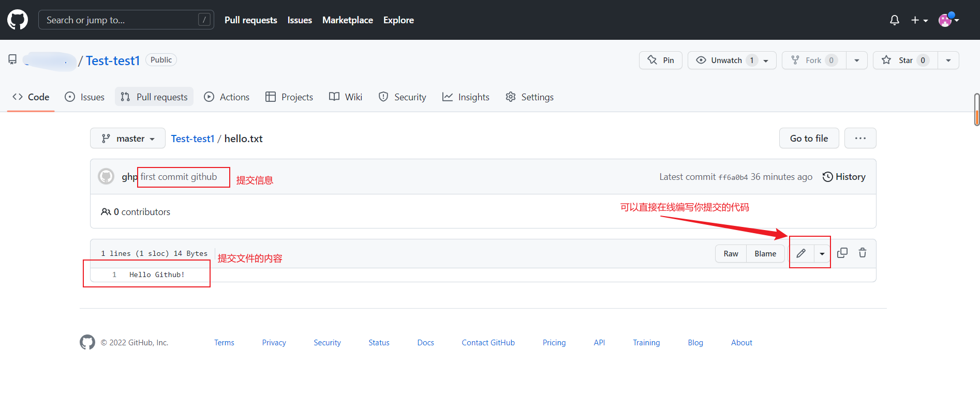The width and height of the screenshot is (980, 412).
Task: Open the first commit github message
Action: pos(179,177)
